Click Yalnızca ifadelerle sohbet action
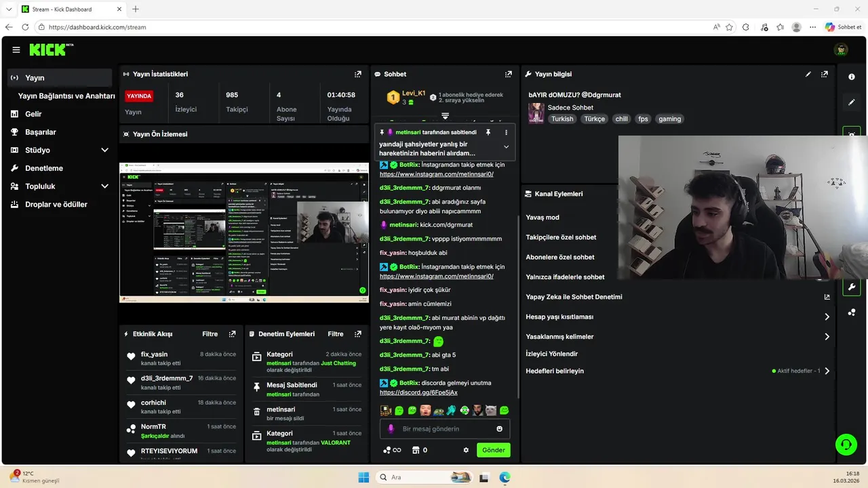Image resolution: width=868 pixels, height=488 pixels. coord(565,277)
